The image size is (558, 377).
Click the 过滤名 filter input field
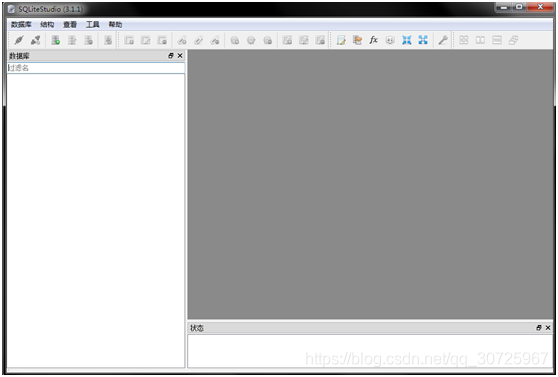96,68
